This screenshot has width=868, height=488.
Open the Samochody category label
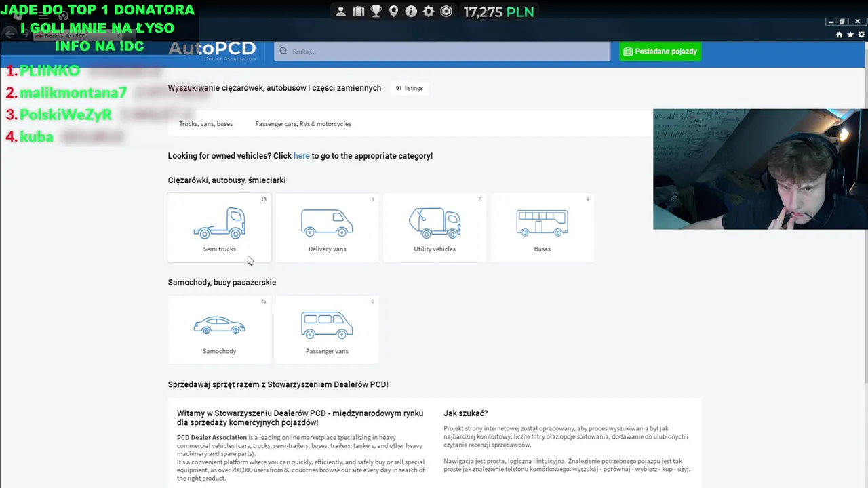[219, 352]
